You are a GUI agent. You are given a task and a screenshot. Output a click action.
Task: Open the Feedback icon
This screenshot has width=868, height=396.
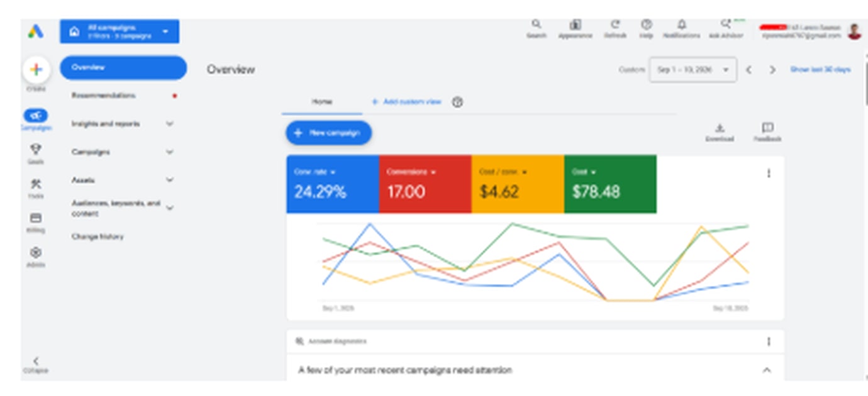point(767,128)
